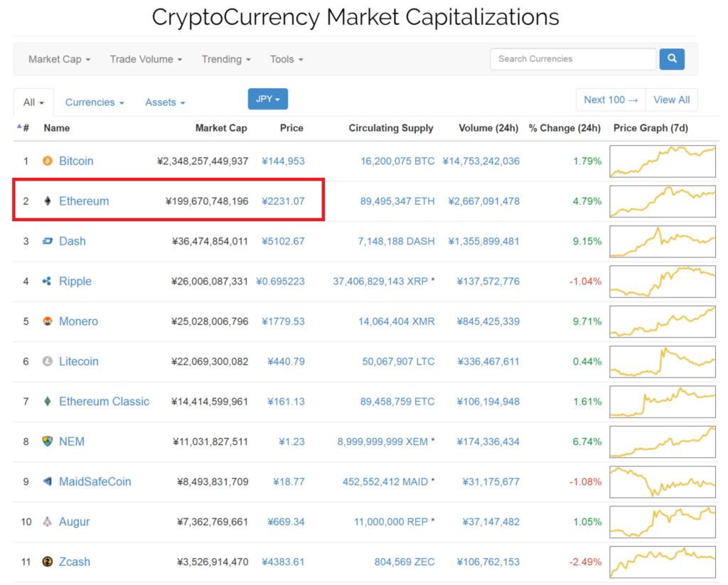The height and width of the screenshot is (585, 728).
Task: Click Augur volume ¥37,147,482
Action: point(491,522)
